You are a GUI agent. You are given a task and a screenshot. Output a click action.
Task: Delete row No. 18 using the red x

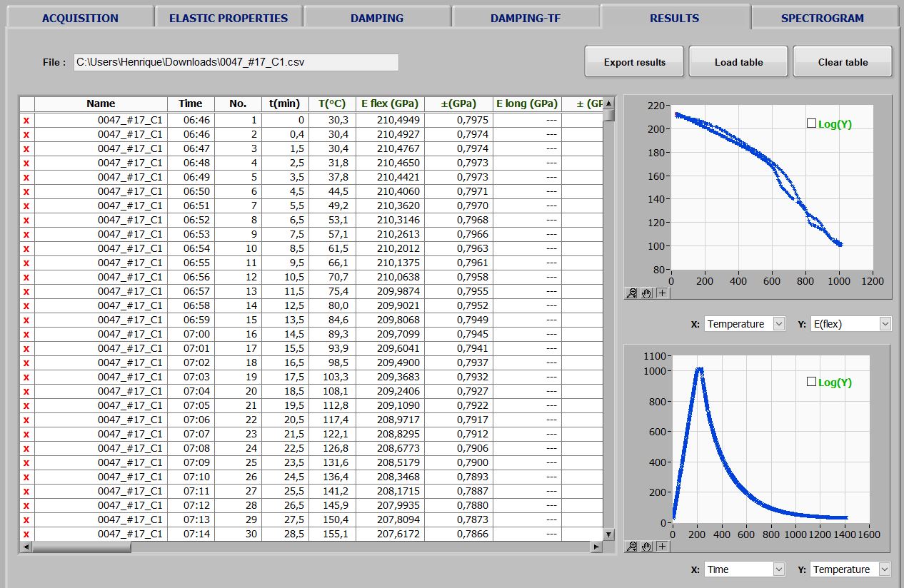tap(26, 363)
